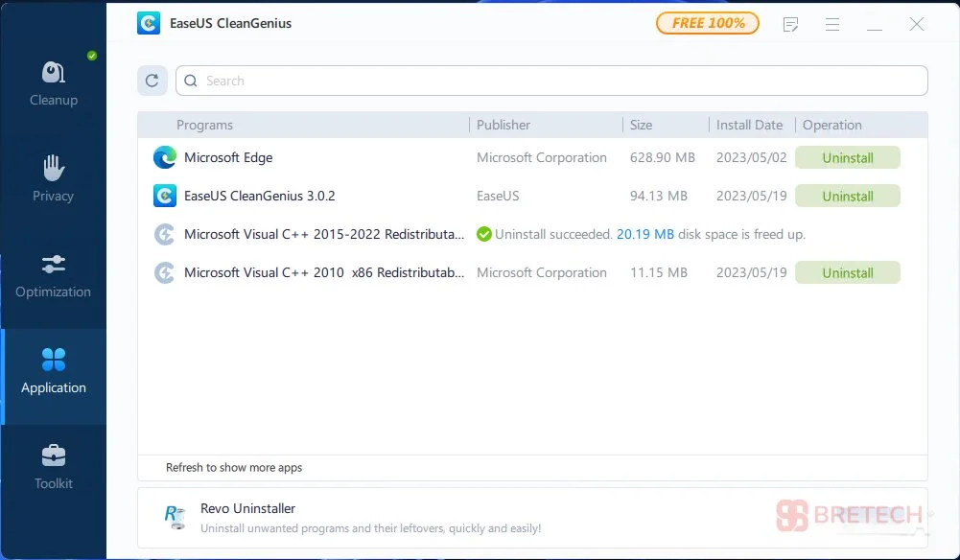
Task: Click the FREE 100% badge button
Action: 707,23
